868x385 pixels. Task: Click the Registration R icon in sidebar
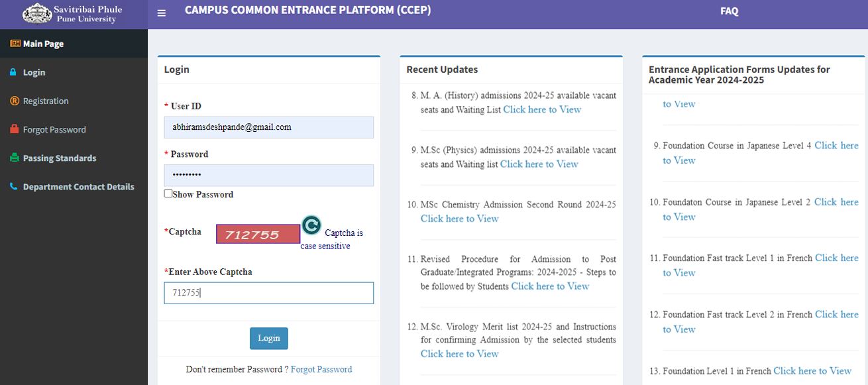(x=15, y=101)
